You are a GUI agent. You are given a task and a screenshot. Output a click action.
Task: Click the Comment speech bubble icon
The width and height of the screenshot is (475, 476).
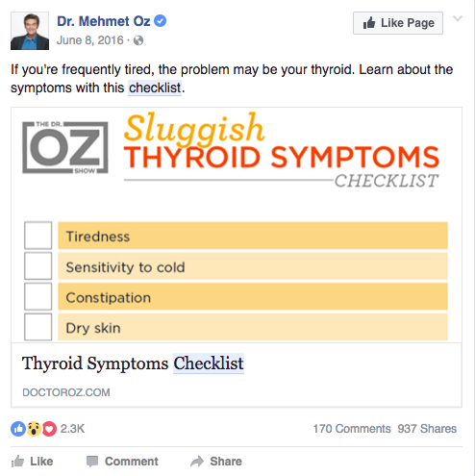(92, 462)
